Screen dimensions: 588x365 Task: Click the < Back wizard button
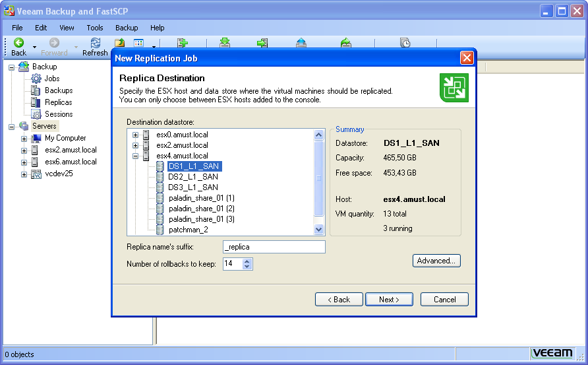(x=339, y=299)
